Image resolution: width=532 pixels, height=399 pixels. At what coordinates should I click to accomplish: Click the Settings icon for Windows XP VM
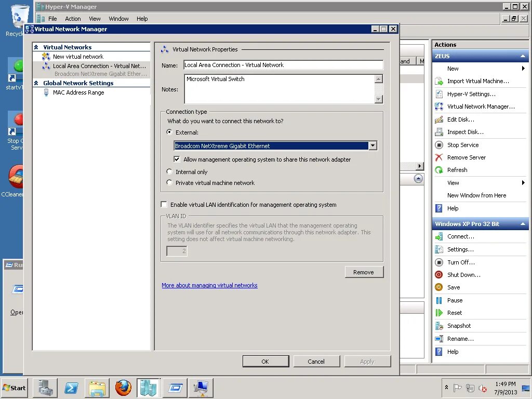(438, 249)
